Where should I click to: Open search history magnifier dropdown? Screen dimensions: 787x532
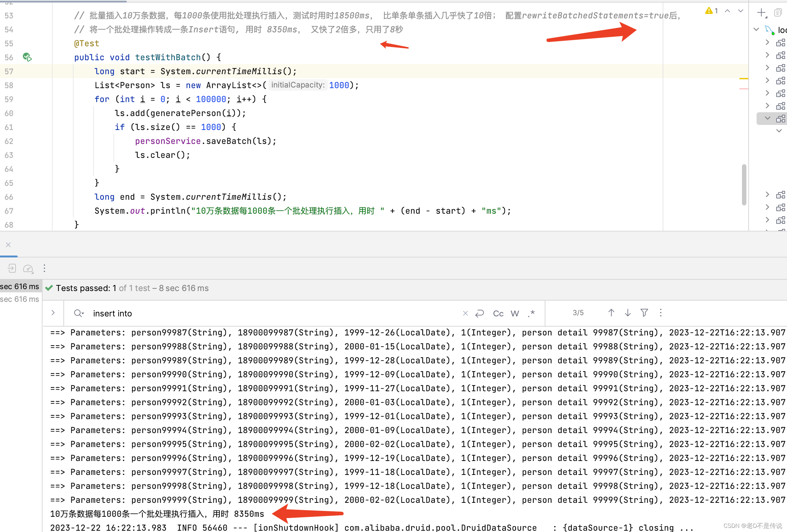(x=79, y=313)
